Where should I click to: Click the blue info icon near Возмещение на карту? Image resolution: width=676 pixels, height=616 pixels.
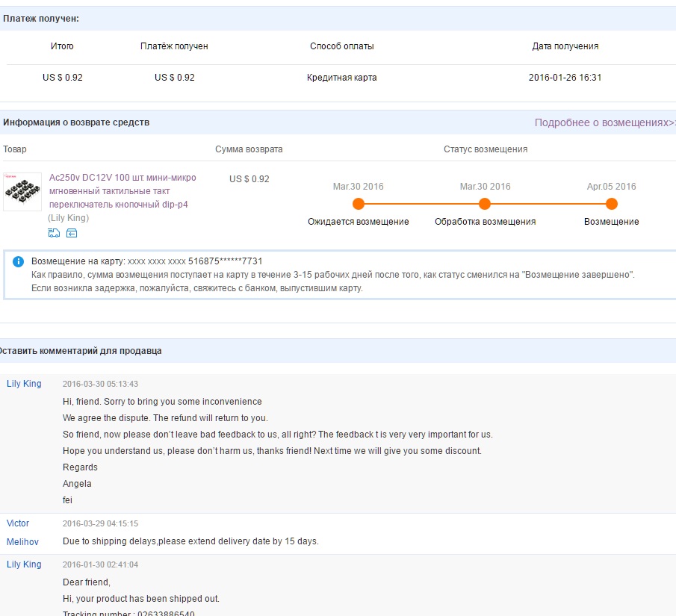pyautogui.click(x=18, y=261)
